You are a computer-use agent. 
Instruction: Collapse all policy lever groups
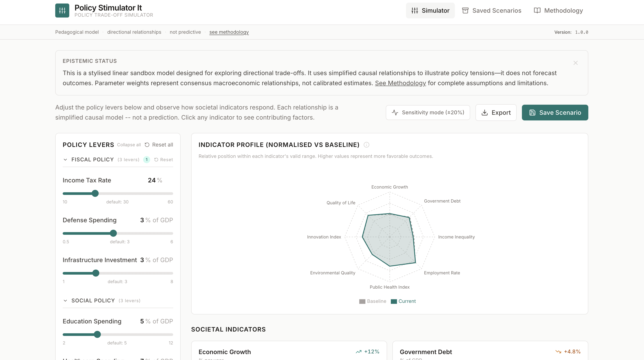coord(129,145)
